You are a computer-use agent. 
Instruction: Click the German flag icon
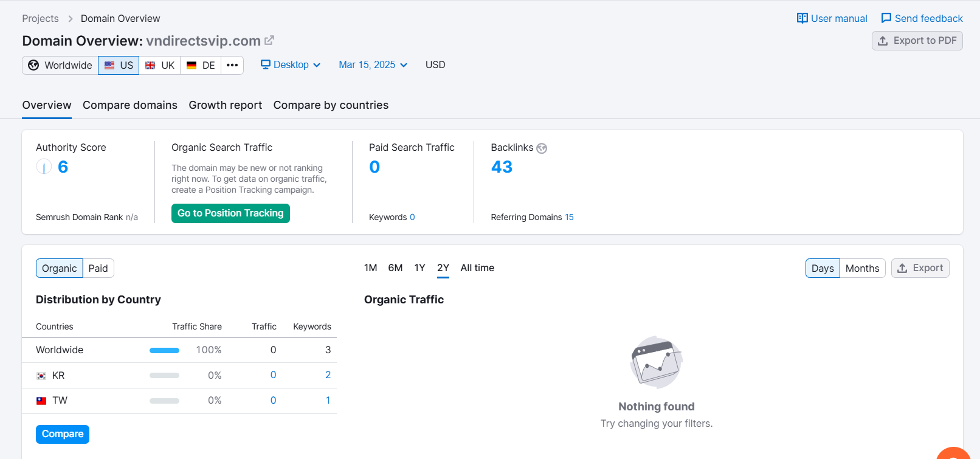coord(192,65)
